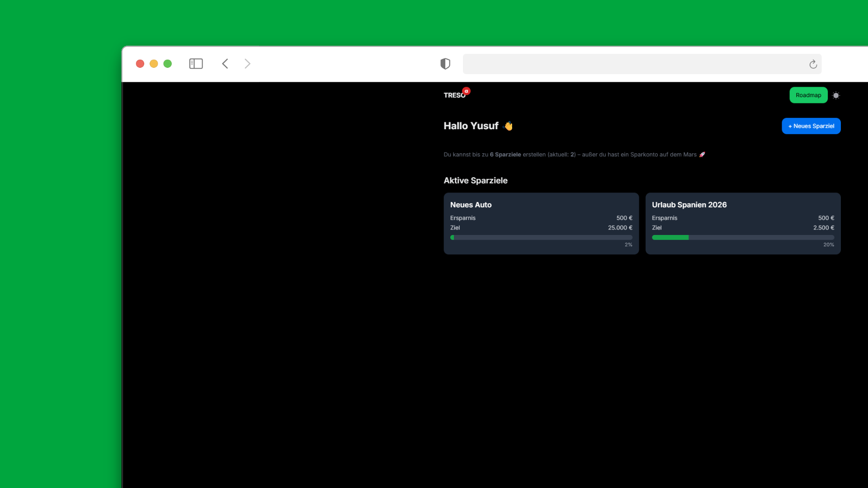Click the privacy shield icon in the toolbar
Screen dimensions: 868x488
pos(445,64)
